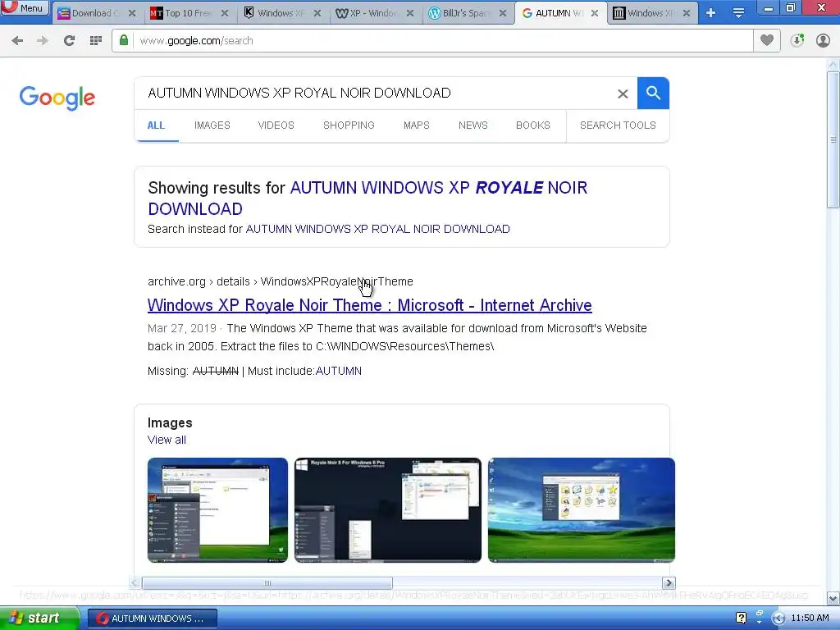Clear search text with the X icon
Viewport: 840px width, 630px height.
pyautogui.click(x=623, y=94)
